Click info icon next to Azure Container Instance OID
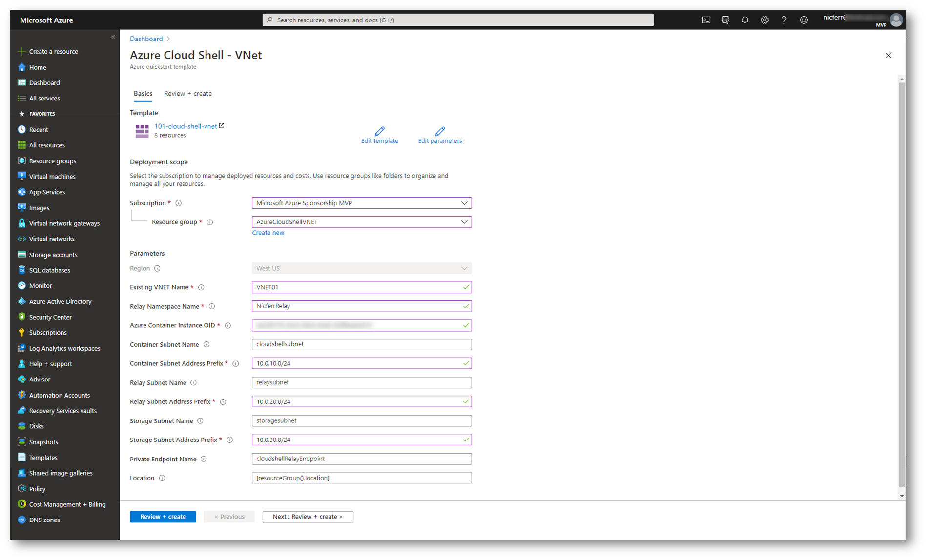The width and height of the screenshot is (927, 560). coord(227,326)
